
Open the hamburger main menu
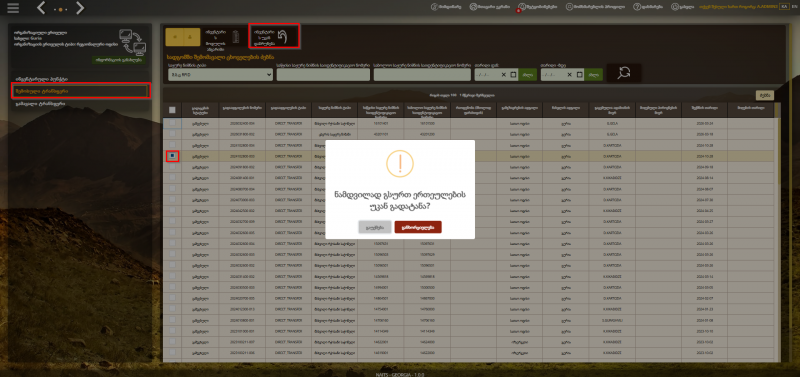coord(13,8)
